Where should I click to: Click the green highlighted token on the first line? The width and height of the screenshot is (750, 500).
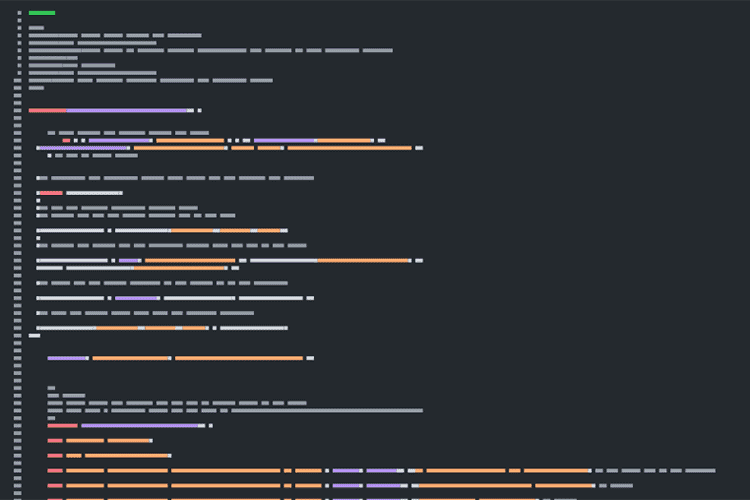coord(42,13)
